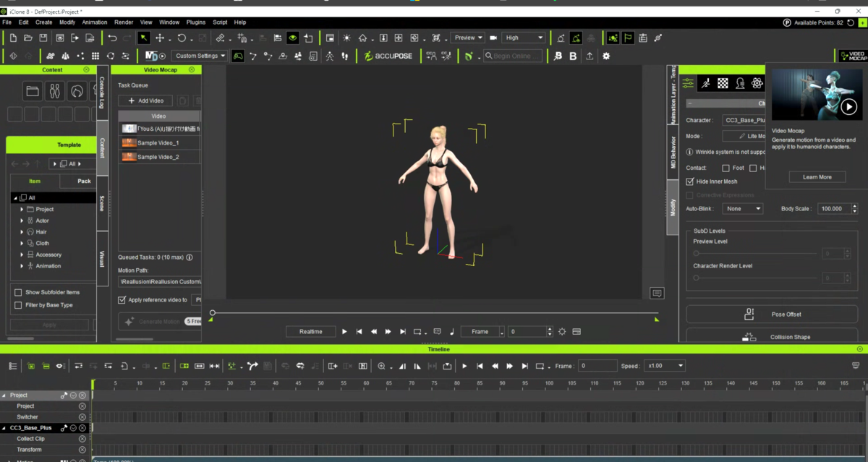Check the Foot contact checkbox
The height and width of the screenshot is (462, 868).
726,168
